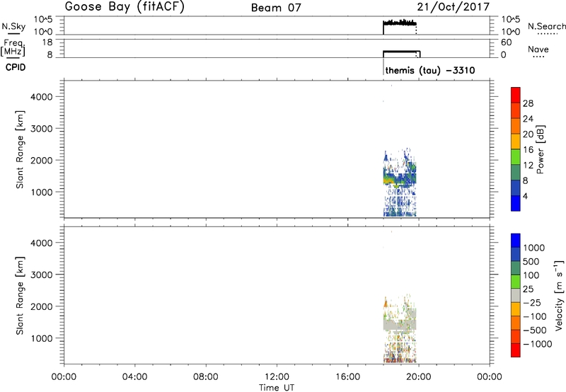Screen dimensions: 566x392
Task: Click the 'CPID' label
Action: click(x=16, y=67)
